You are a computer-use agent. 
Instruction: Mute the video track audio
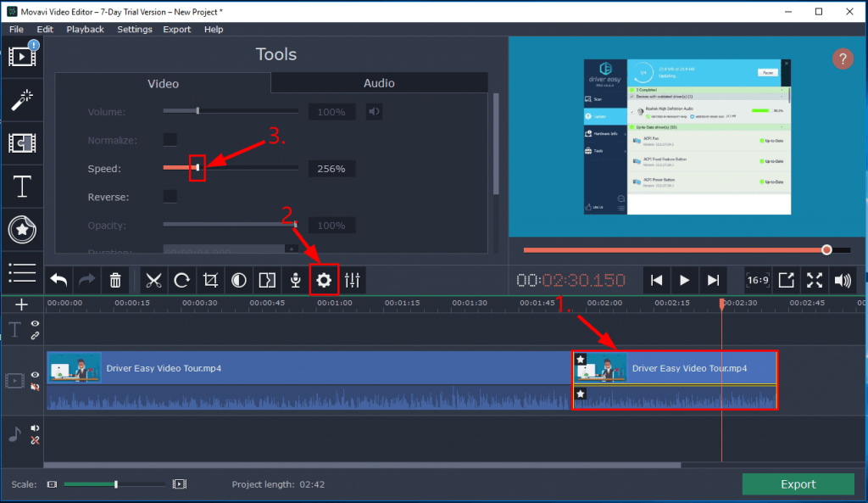35,388
